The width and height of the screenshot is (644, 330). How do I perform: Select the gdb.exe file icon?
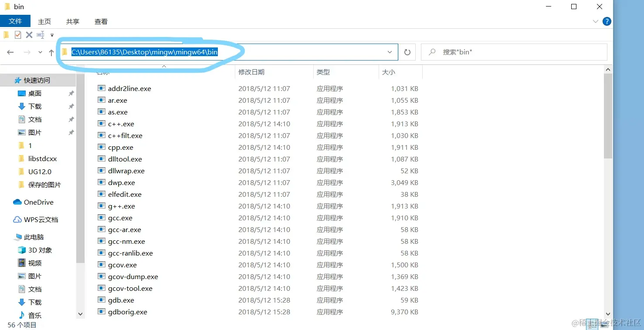(102, 300)
